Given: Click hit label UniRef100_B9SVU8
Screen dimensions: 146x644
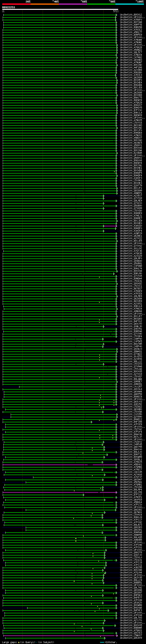Looking at the screenshot, I should [131, 271].
